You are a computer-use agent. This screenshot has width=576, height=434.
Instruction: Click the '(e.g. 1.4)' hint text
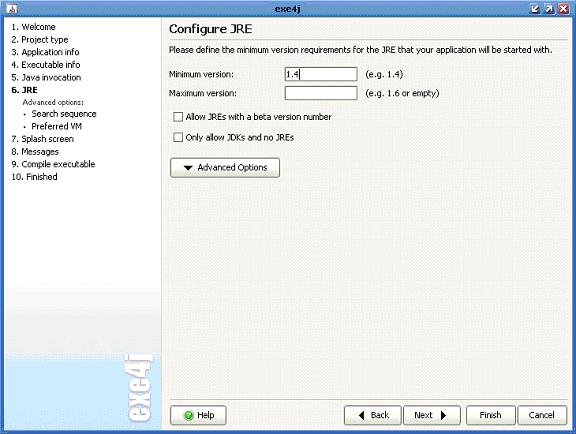pos(384,74)
